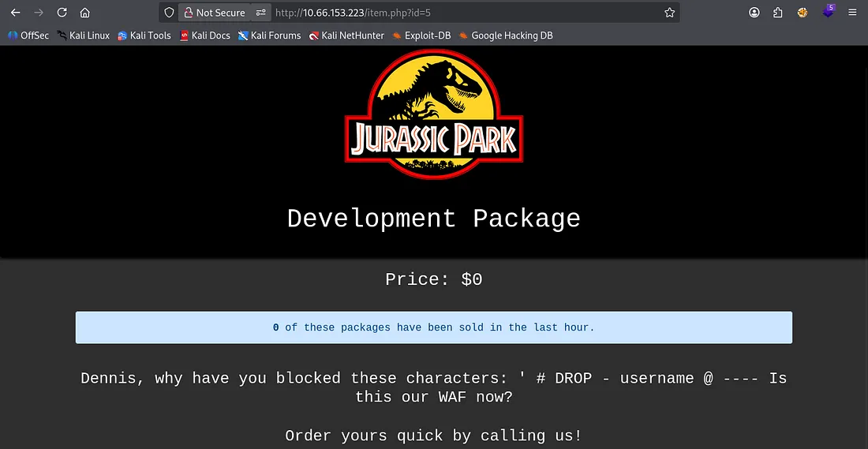Click the tracking protection shield icon
868x449 pixels.
click(x=167, y=13)
